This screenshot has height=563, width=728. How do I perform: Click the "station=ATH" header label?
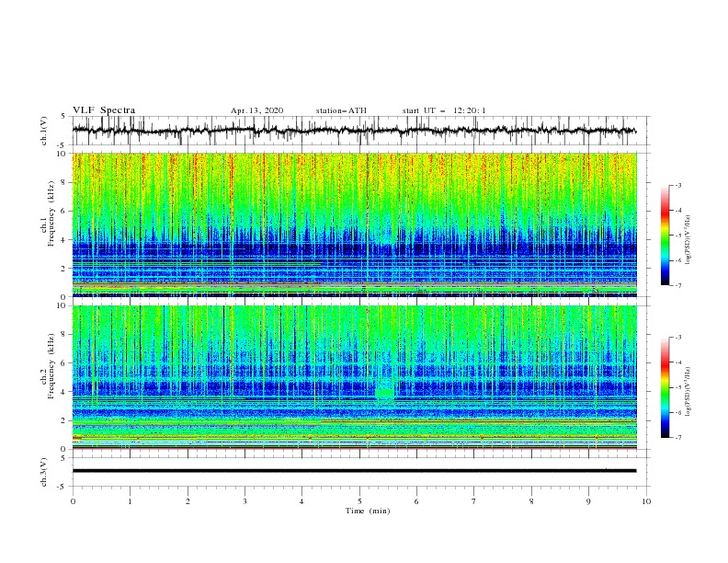(x=341, y=110)
